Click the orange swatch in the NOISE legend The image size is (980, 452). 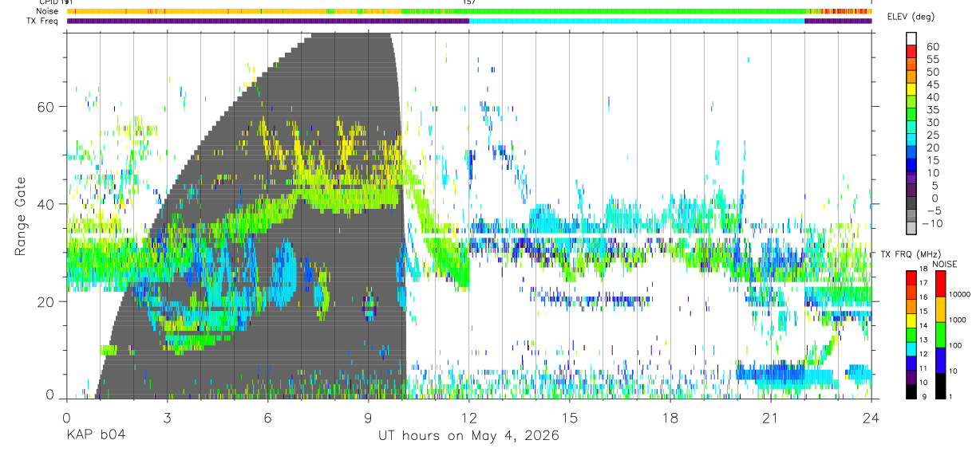pos(940,309)
